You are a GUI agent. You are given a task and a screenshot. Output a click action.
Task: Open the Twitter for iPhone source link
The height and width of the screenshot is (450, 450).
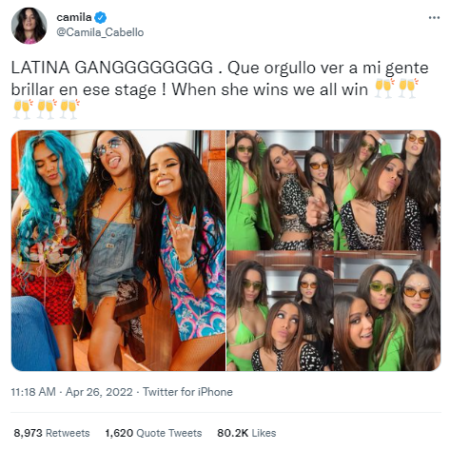(x=188, y=392)
